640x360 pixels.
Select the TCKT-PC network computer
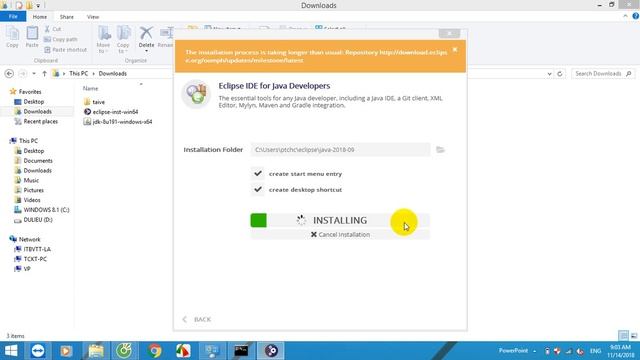pos(35,259)
